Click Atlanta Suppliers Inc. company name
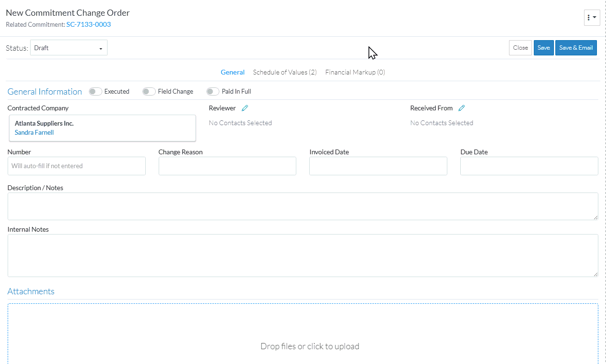This screenshot has width=606, height=364. point(44,123)
